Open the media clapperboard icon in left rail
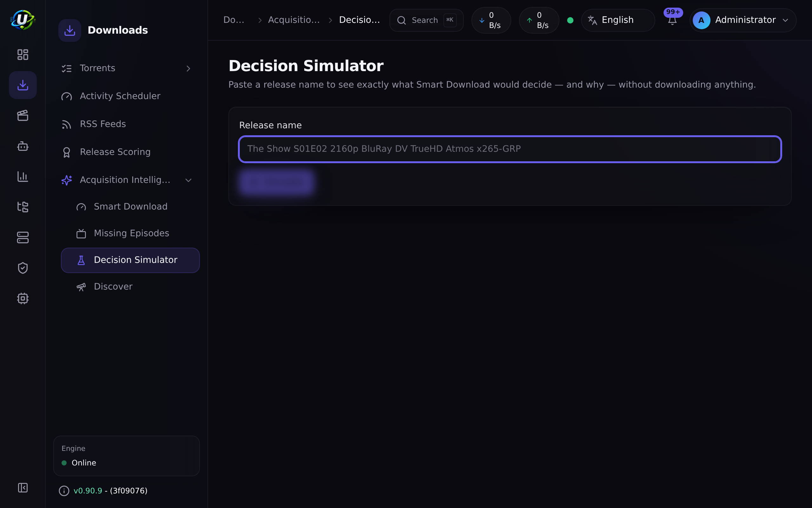The height and width of the screenshot is (508, 812). (x=23, y=116)
